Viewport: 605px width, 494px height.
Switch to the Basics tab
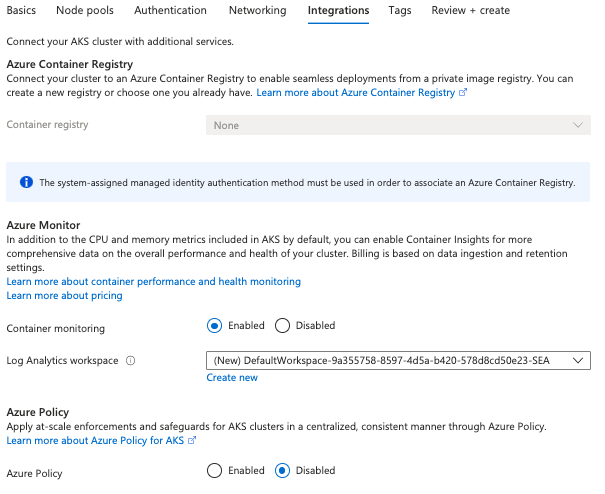tap(21, 10)
